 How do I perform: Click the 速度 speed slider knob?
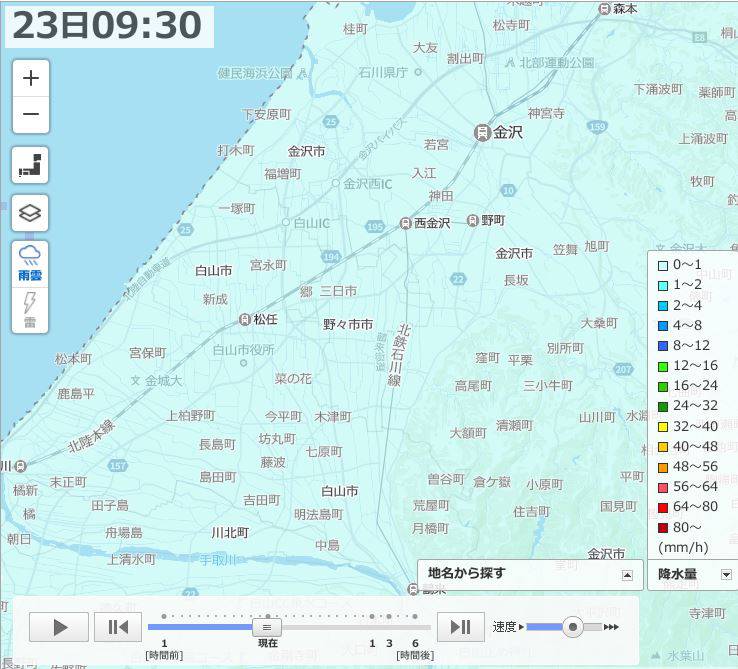coord(573,627)
